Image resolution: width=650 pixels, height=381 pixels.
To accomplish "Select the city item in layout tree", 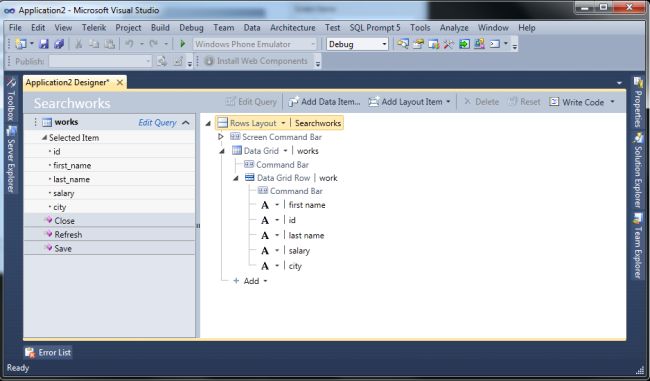I will [x=295, y=266].
